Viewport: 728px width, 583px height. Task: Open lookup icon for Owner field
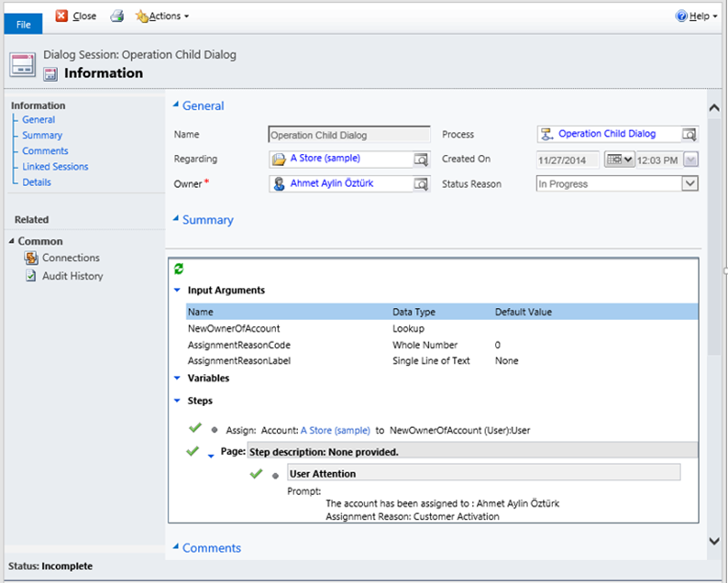coord(421,184)
